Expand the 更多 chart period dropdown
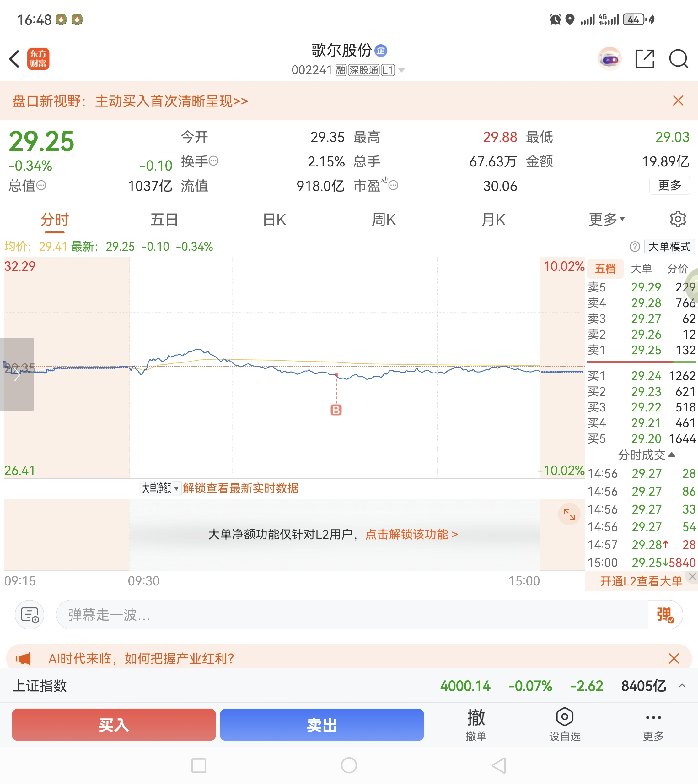The image size is (698, 784). click(x=606, y=219)
